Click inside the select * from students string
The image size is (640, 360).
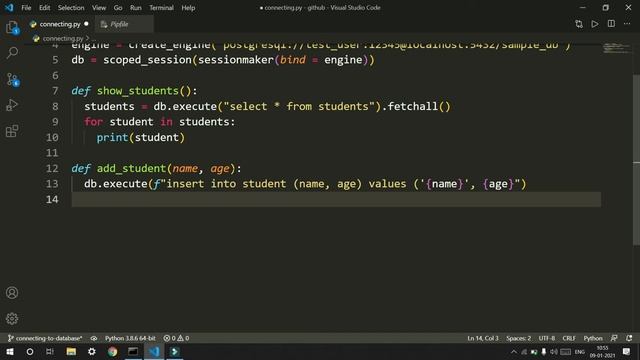coord(299,106)
